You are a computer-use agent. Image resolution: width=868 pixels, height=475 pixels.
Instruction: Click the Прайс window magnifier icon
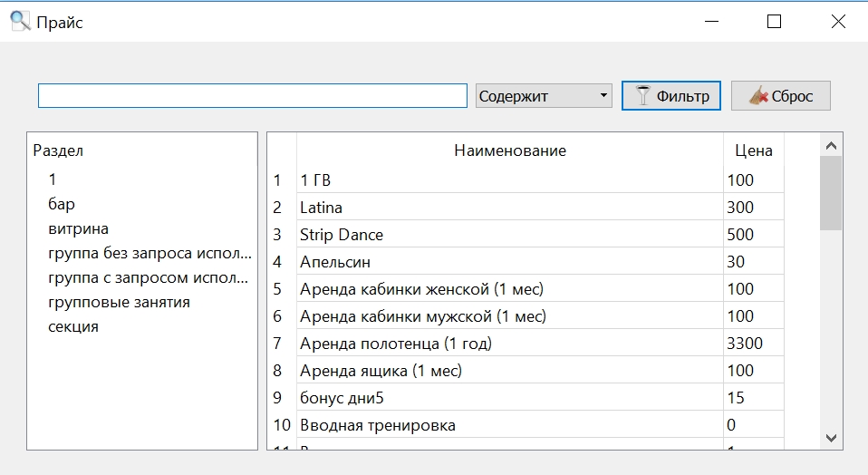pos(21,22)
